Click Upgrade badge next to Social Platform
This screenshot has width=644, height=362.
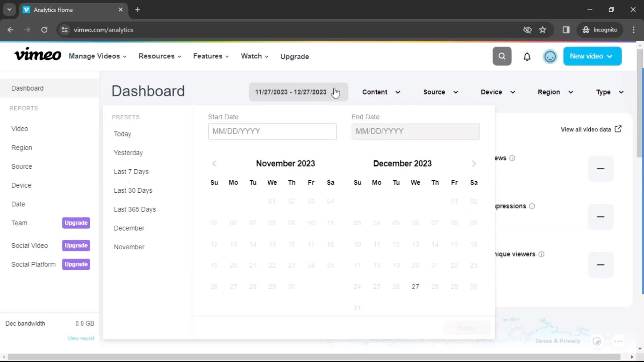(x=76, y=264)
